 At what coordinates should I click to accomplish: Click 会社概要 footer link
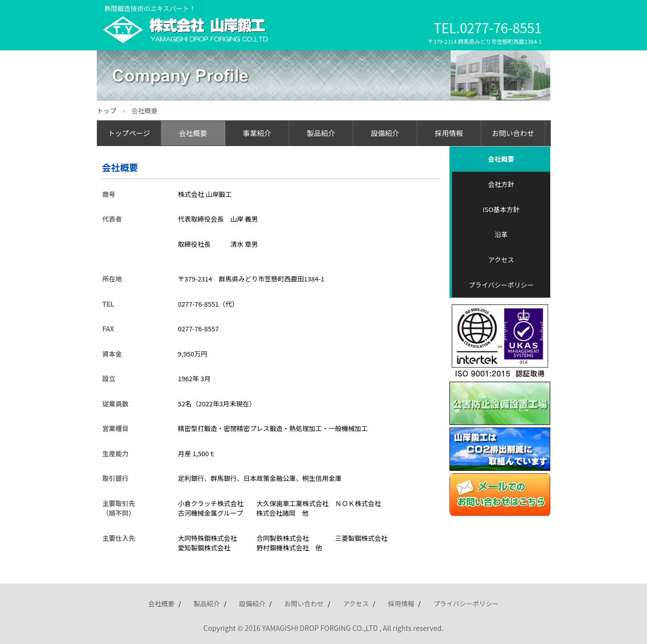click(x=161, y=604)
